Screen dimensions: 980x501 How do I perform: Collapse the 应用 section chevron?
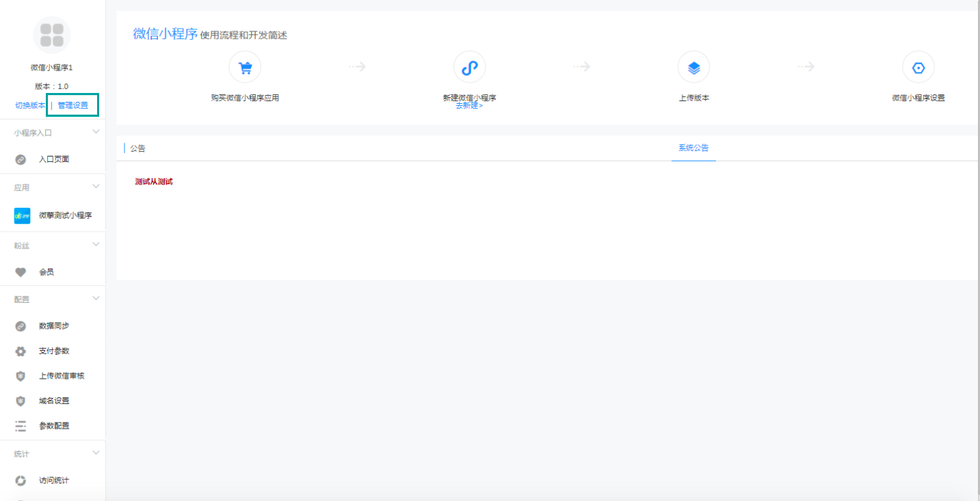click(x=96, y=187)
